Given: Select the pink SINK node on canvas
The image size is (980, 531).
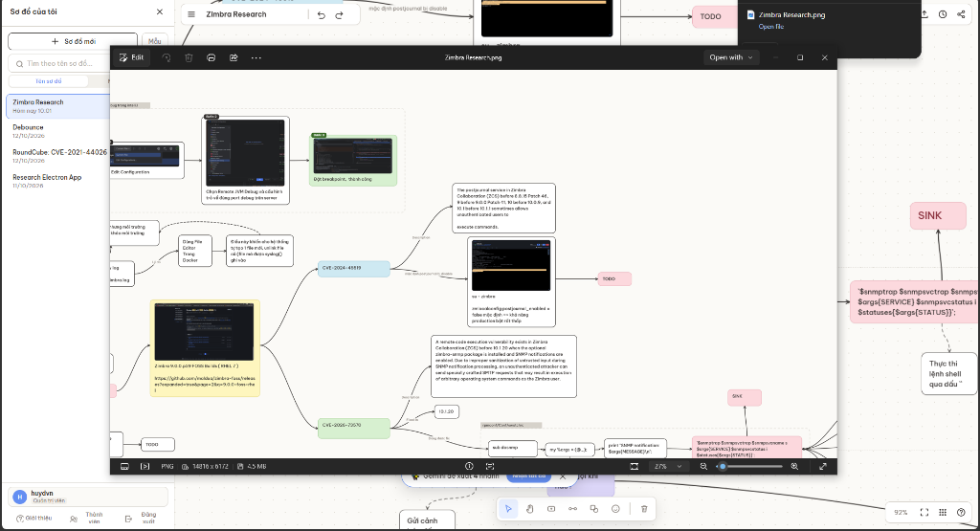Looking at the screenshot, I should 938,215.
